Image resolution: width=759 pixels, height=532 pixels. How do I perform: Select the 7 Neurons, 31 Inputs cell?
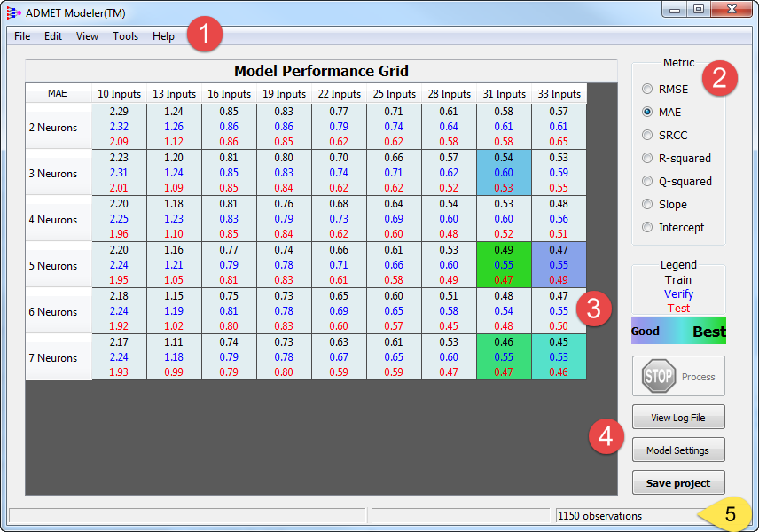[x=504, y=356]
